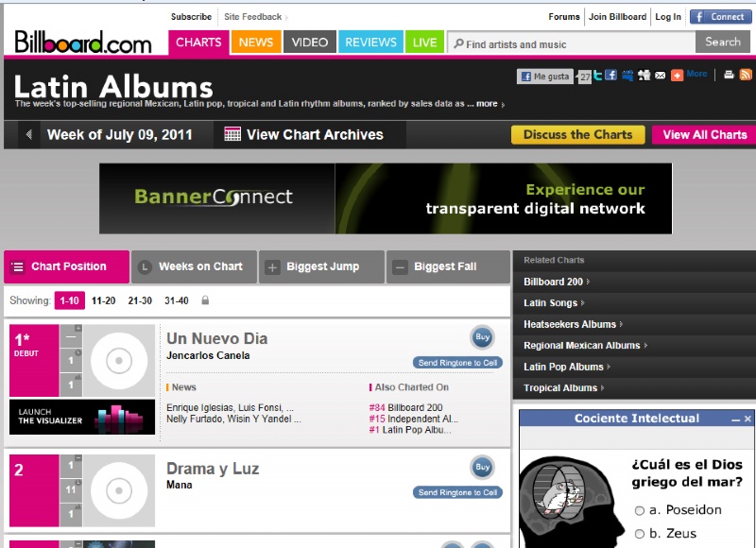Switch to the Weeks on Chart tab
Image resolution: width=756 pixels, height=548 pixels.
tap(194, 266)
